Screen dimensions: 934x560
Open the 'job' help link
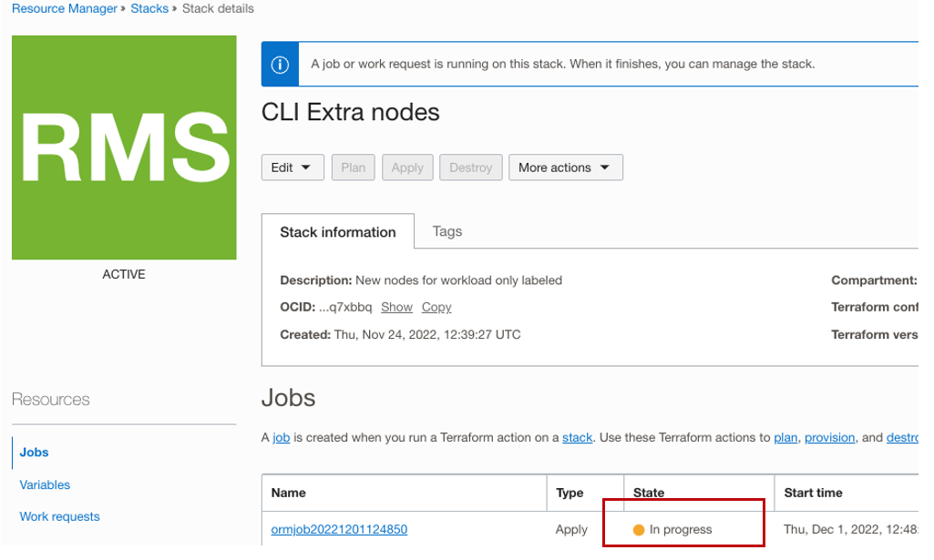[282, 438]
